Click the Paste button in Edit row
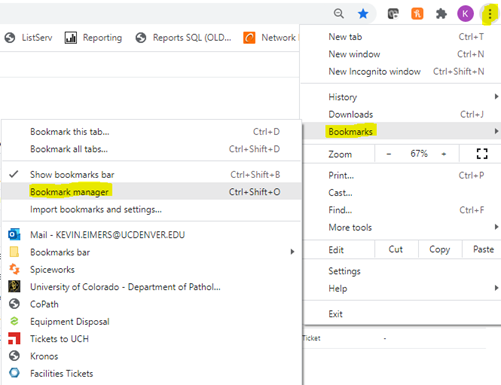The image size is (501, 385). pyautogui.click(x=483, y=249)
